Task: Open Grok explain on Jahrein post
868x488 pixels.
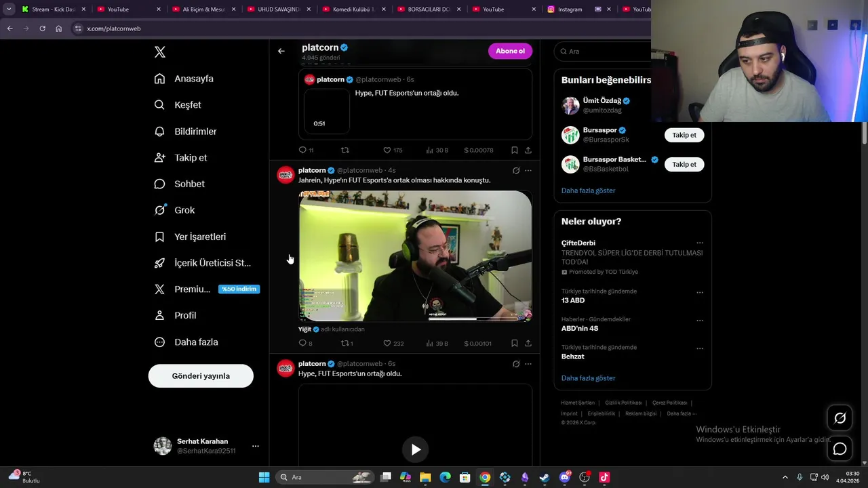Action: 516,171
